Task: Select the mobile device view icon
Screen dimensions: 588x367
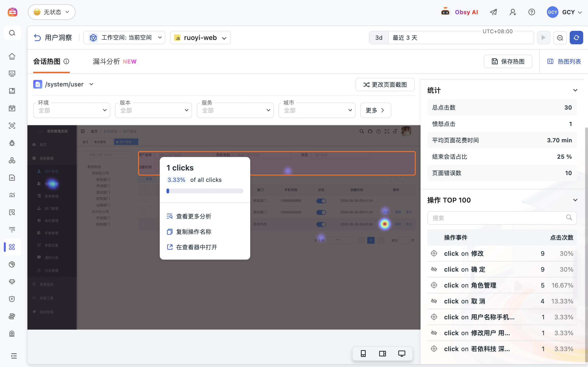Action: 363,354
